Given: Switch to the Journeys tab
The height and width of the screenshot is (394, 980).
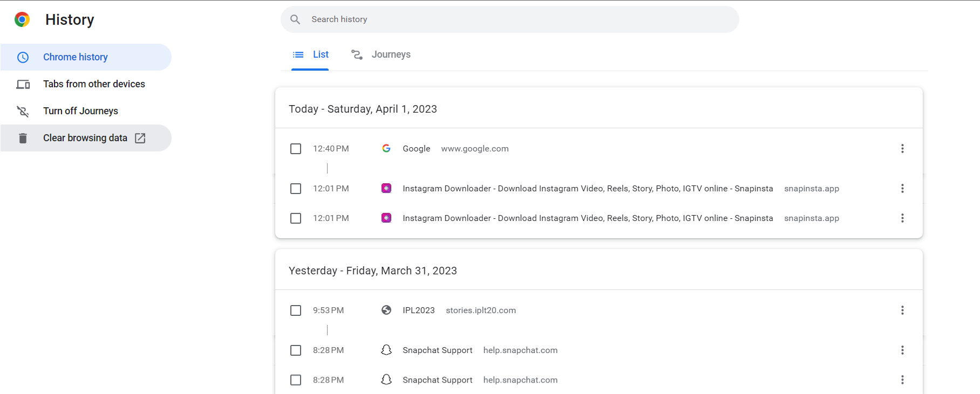Looking at the screenshot, I should pyautogui.click(x=381, y=54).
